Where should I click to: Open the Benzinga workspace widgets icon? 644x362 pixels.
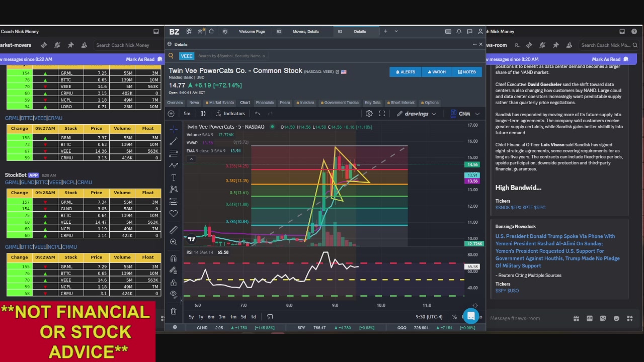189,31
